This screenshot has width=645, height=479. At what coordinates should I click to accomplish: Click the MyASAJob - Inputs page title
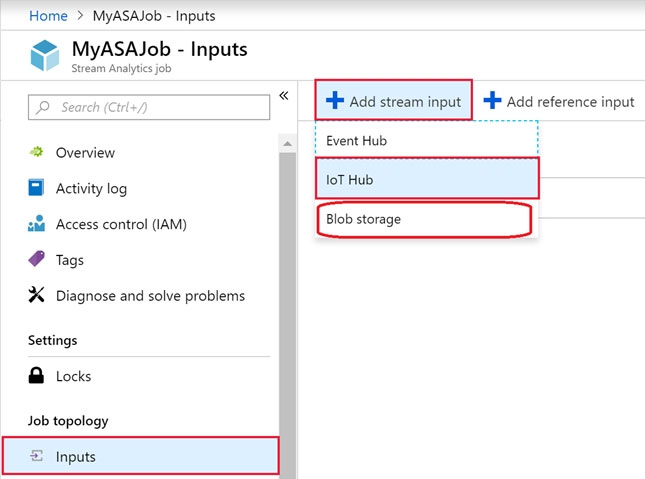click(160, 49)
